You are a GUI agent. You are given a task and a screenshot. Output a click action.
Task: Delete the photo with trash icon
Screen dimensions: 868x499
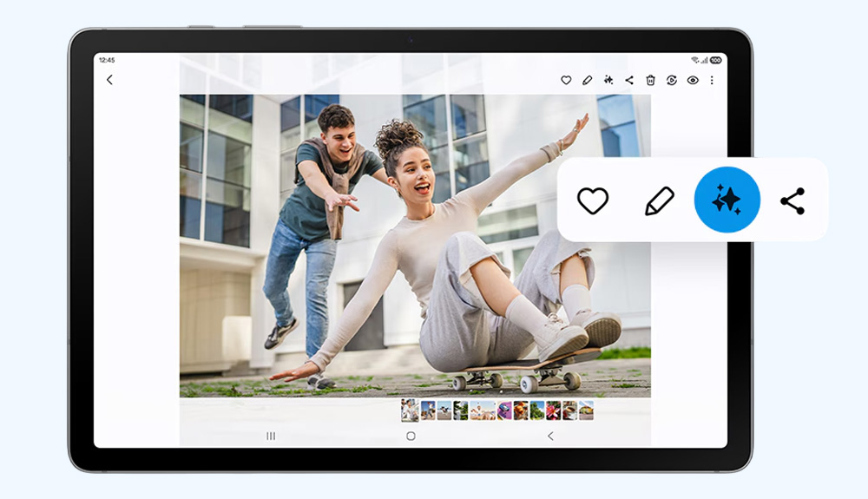click(650, 80)
